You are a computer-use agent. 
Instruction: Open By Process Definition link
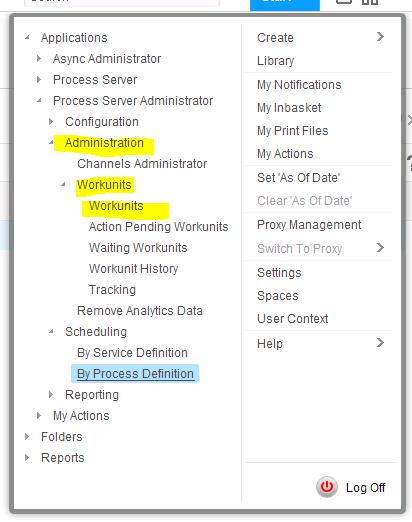pos(135,374)
